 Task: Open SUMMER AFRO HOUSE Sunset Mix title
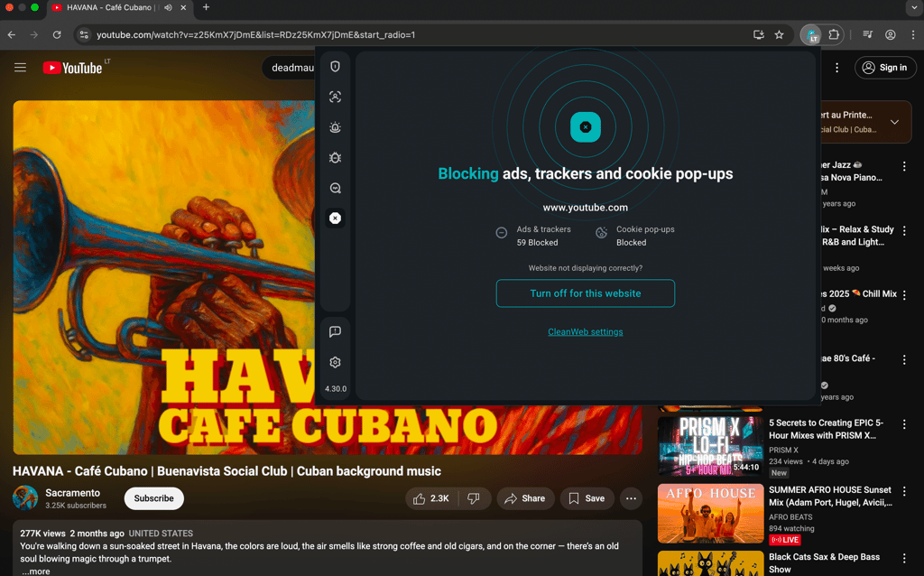click(x=830, y=497)
